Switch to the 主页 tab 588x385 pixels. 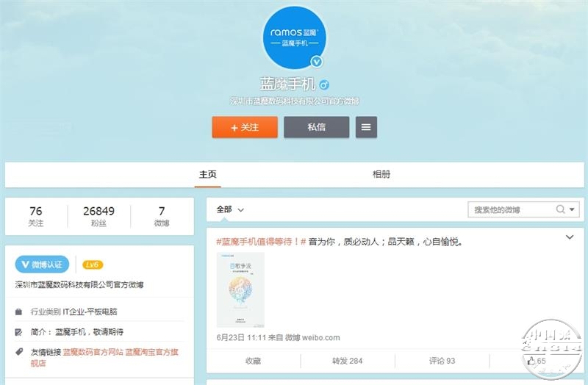click(208, 174)
